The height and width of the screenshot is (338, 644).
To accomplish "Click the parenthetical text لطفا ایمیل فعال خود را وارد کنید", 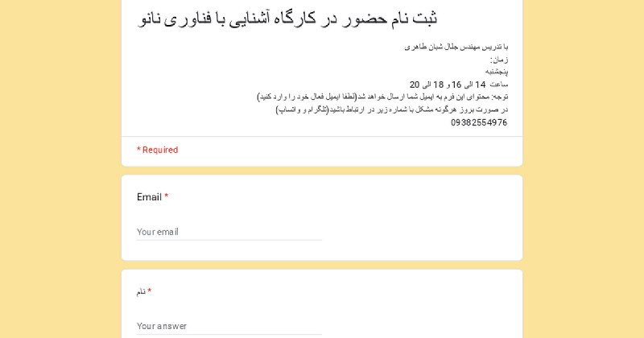I will click(x=307, y=97).
